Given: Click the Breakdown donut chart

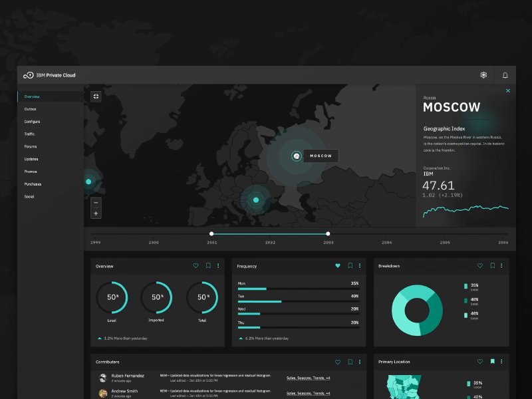Looking at the screenshot, I should pyautogui.click(x=417, y=311).
